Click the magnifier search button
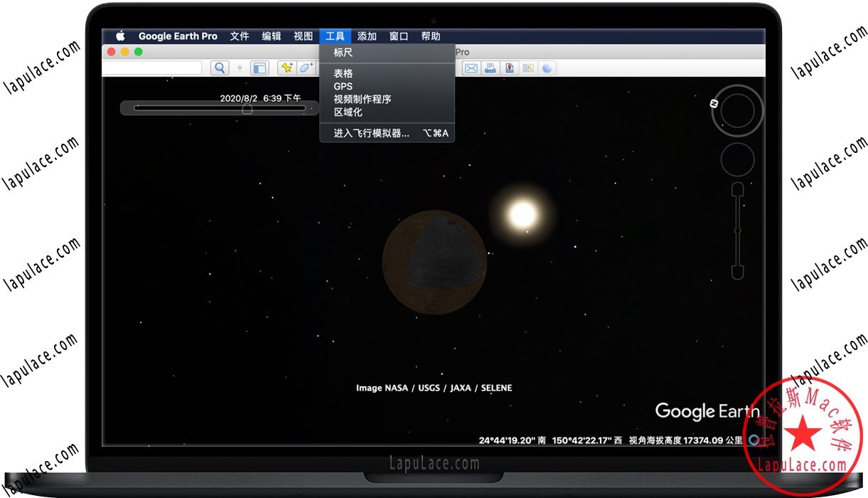 (x=220, y=68)
